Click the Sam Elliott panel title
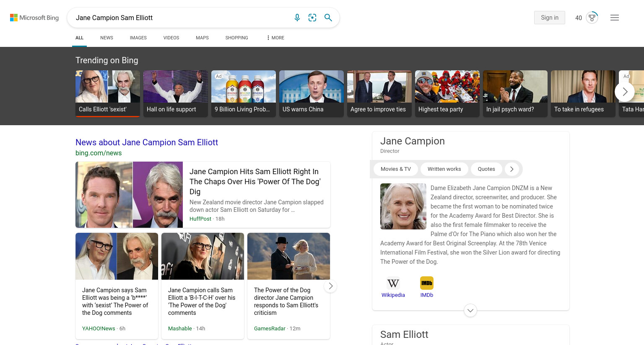This screenshot has width=644, height=345. 404,335
